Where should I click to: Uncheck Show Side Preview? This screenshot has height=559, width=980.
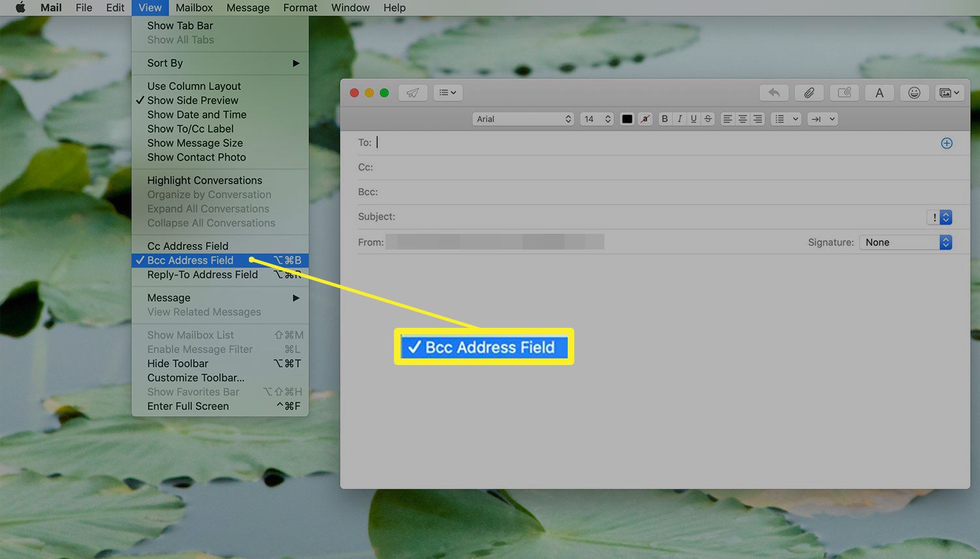tap(220, 101)
